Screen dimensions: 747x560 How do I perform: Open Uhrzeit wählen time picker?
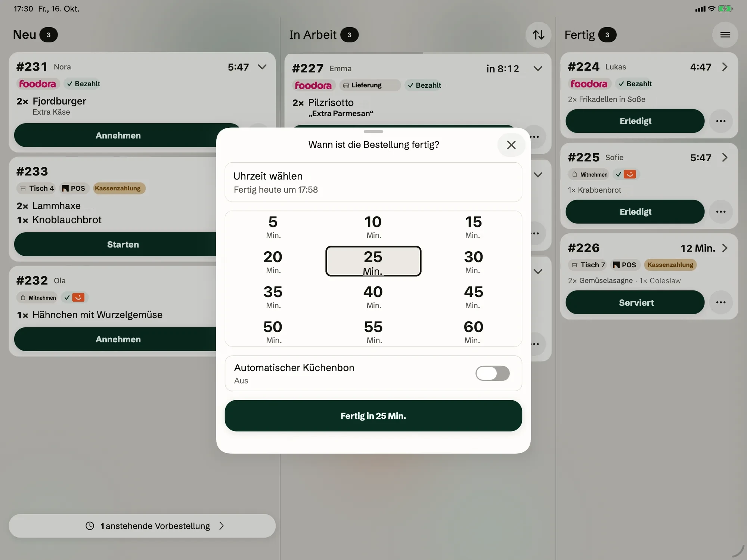pos(373,182)
